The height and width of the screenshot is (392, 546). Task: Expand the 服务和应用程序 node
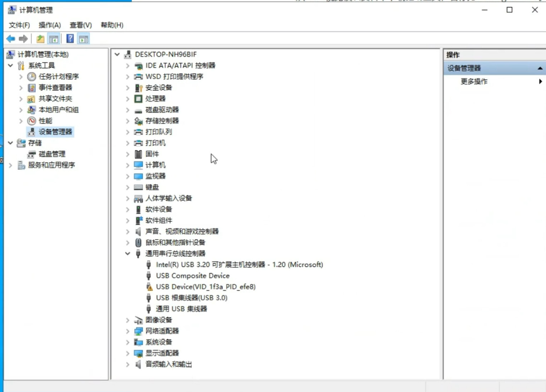(10, 165)
